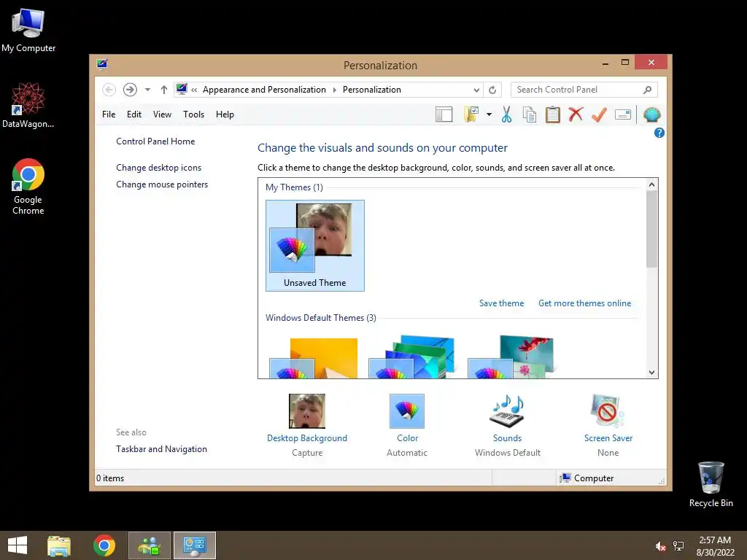Click the globe shell icon in toolbar
Image resolution: width=747 pixels, height=560 pixels.
tap(651, 114)
